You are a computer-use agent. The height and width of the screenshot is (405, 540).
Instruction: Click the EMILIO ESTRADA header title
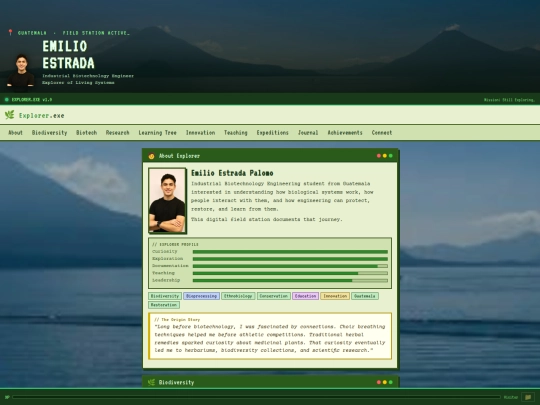pos(69,55)
